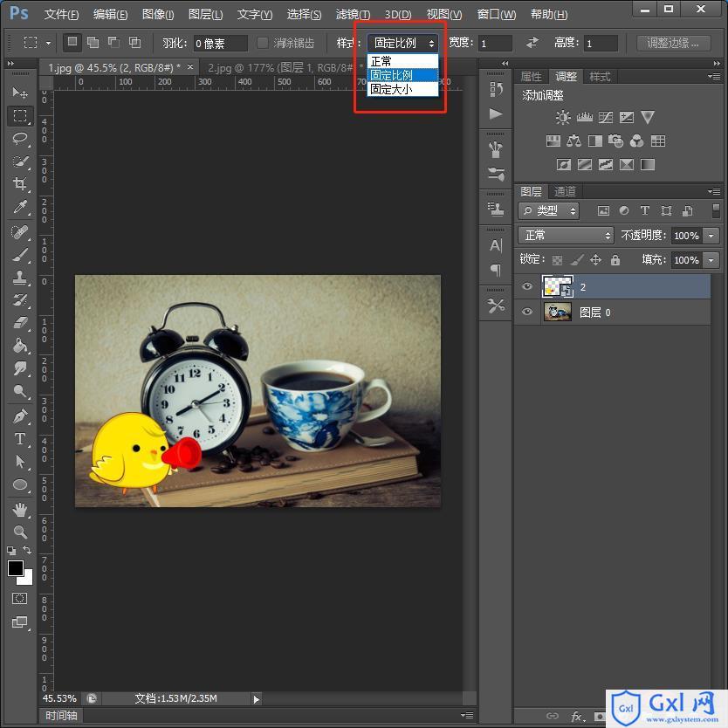728x728 pixels.
Task: Open the 文件 menu
Action: (x=61, y=15)
